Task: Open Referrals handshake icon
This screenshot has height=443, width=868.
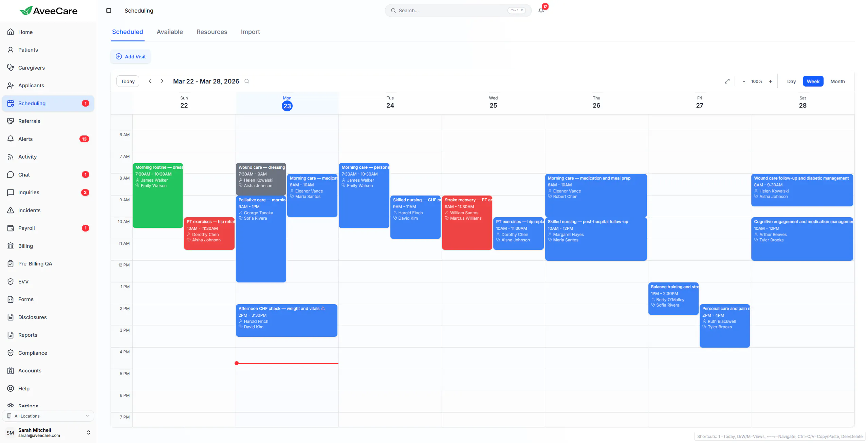Action: click(x=11, y=121)
